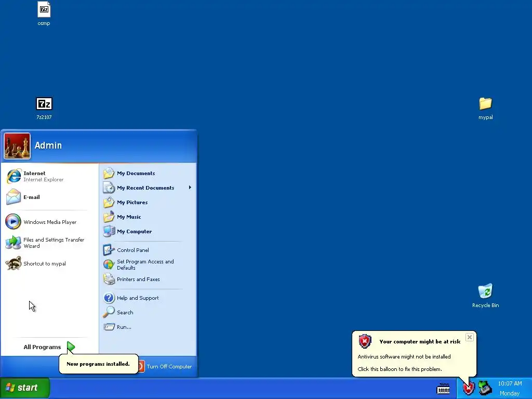Screen dimensions: 532x399
Task: Open the on-screen keyboard taskbar icon
Action: click(x=443, y=389)
